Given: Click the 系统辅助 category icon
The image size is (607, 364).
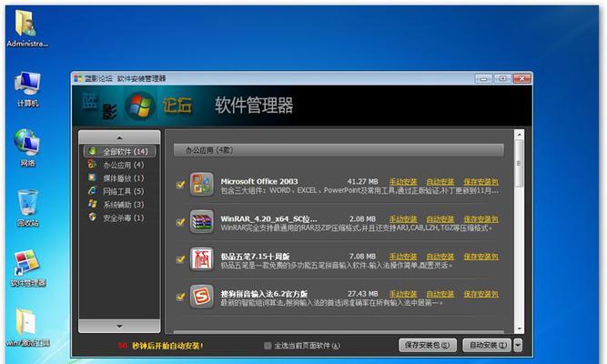Looking at the screenshot, I should pyautogui.click(x=92, y=204).
